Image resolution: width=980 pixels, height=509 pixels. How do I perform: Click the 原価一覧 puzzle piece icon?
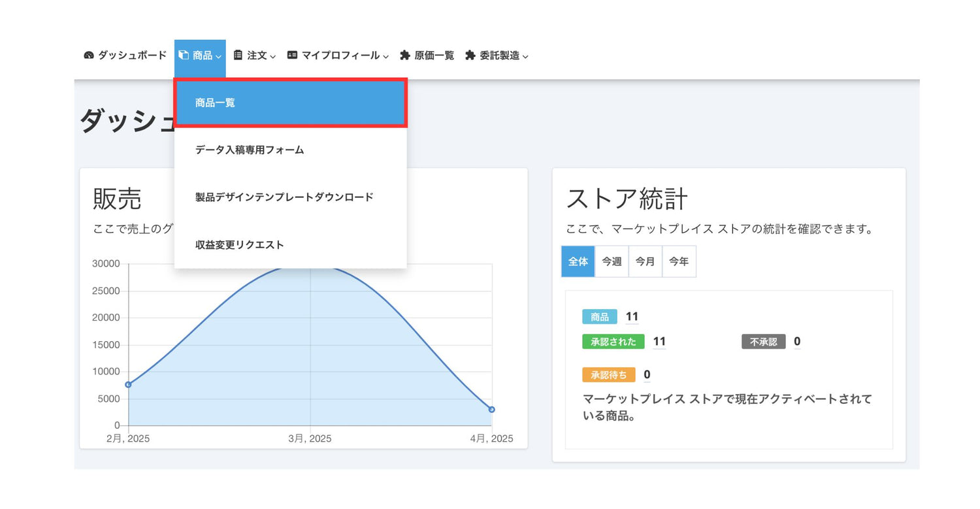point(405,56)
